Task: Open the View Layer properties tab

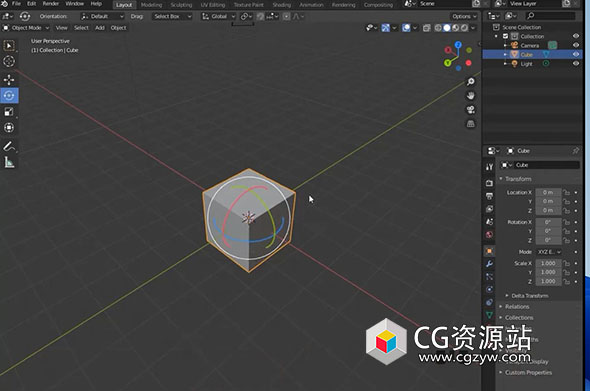Action: point(489,208)
